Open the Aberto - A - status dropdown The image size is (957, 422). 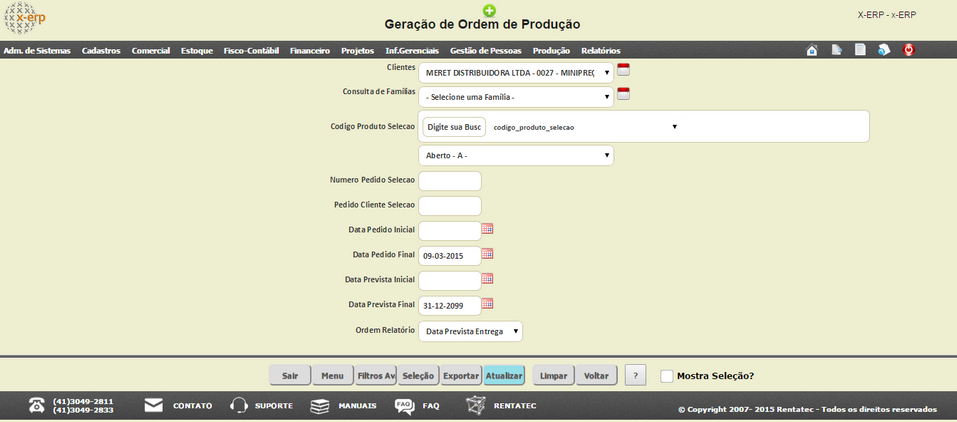pos(516,156)
